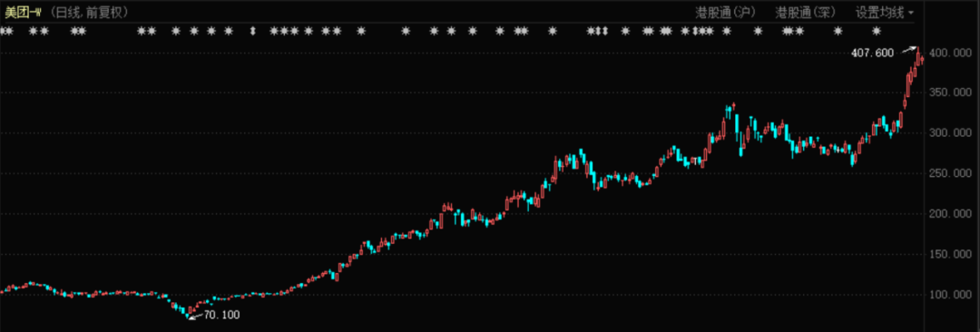Click the pair of diamond markers beside a star
980x332 pixels.
point(603,31)
